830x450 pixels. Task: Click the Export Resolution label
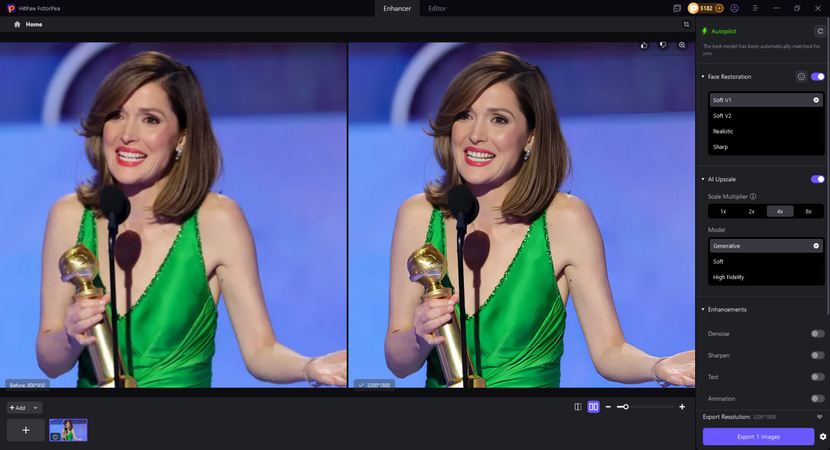(726, 417)
